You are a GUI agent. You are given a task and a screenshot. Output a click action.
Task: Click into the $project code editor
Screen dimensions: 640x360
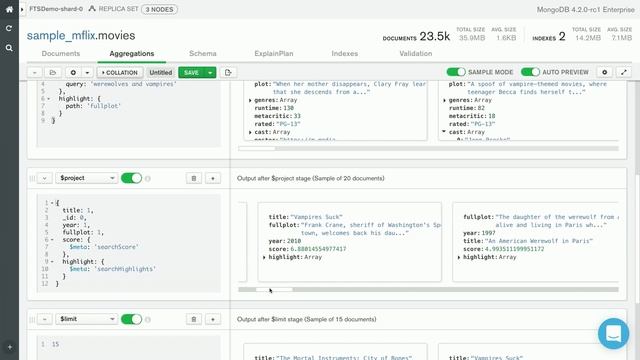click(129, 243)
